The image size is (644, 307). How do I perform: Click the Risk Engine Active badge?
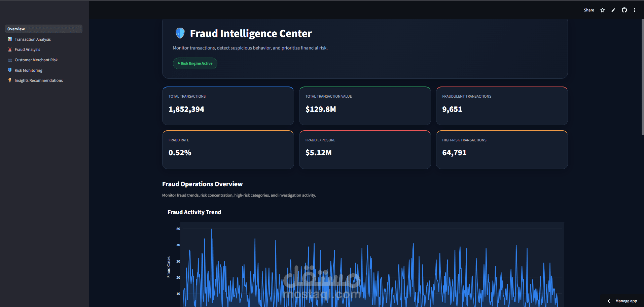click(x=195, y=63)
